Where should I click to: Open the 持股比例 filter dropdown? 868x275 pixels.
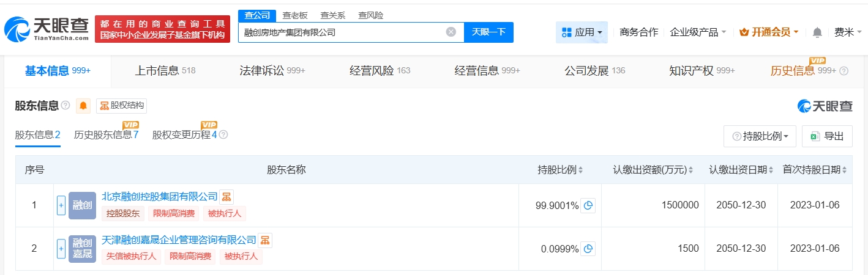pos(760,136)
